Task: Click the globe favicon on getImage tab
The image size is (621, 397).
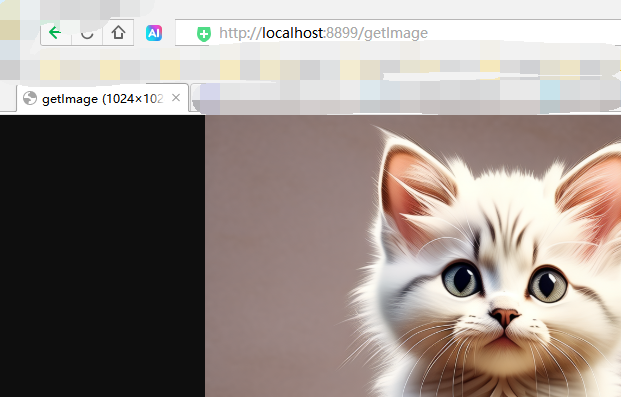Action: click(x=30, y=98)
